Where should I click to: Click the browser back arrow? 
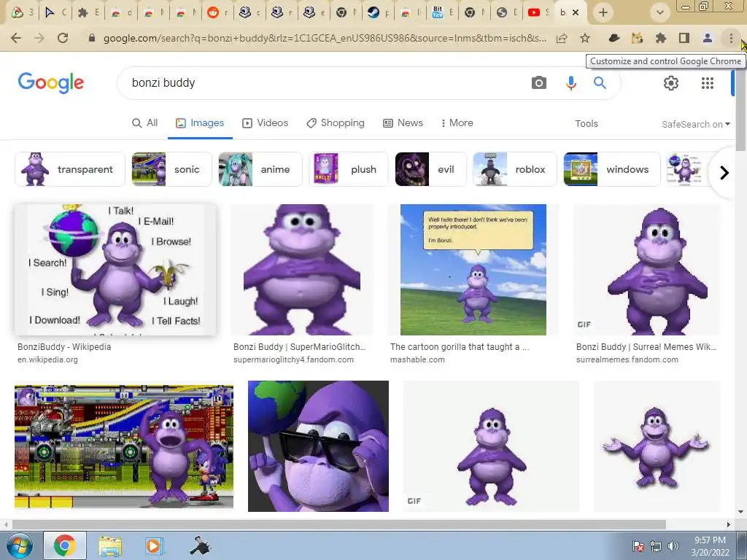pyautogui.click(x=16, y=38)
